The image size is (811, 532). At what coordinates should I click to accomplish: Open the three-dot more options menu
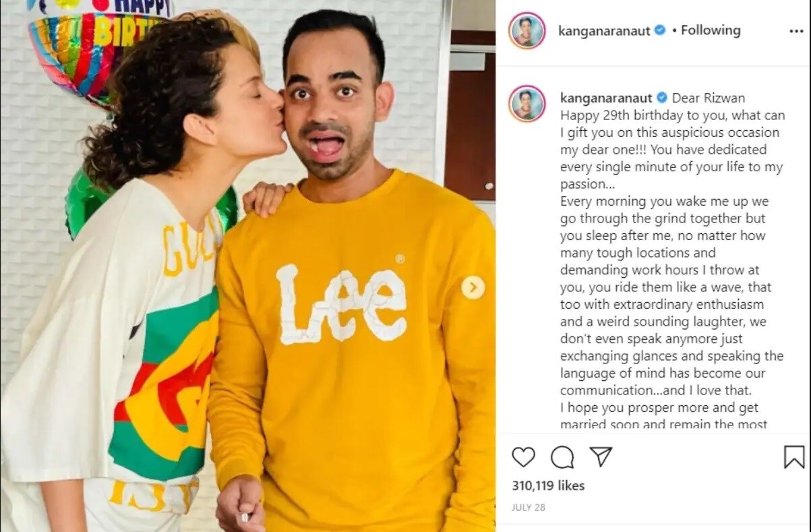(796, 31)
